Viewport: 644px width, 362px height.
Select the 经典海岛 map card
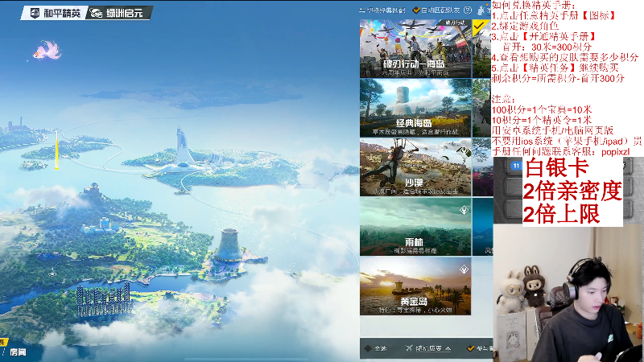pyautogui.click(x=415, y=108)
